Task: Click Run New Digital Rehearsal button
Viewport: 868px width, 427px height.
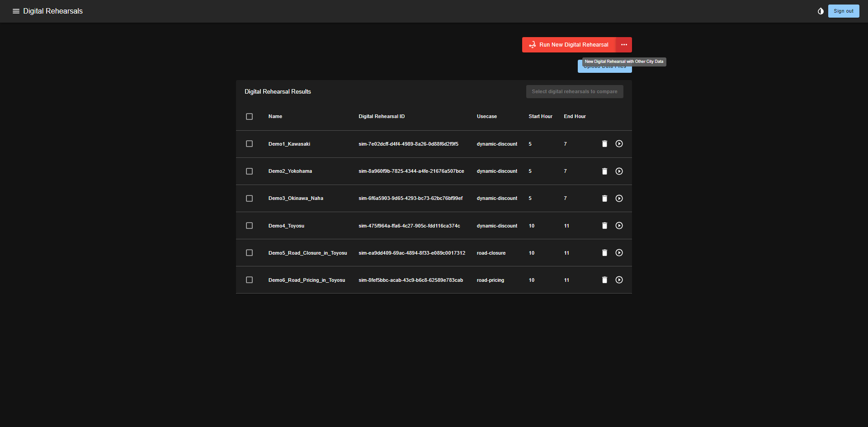Action: click(x=569, y=45)
